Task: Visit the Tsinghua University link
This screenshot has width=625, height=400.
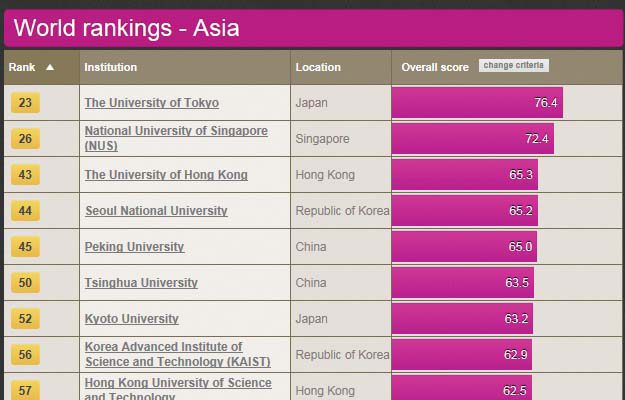Action: tap(141, 283)
